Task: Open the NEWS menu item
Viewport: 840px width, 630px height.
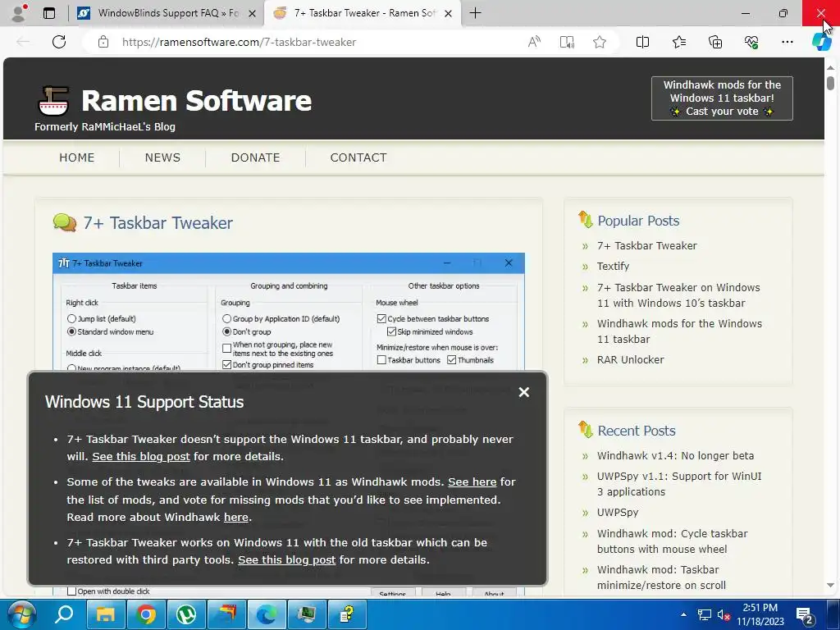Action: 162,157
